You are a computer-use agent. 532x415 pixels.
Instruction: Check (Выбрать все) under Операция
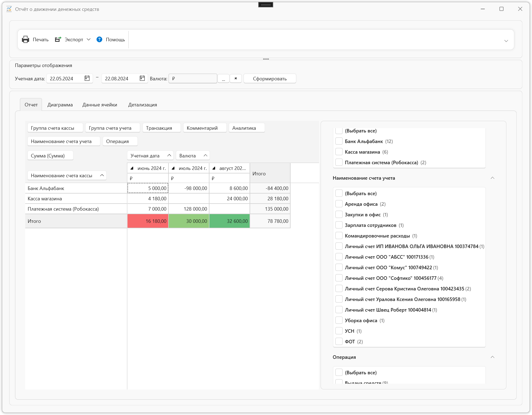(x=339, y=372)
